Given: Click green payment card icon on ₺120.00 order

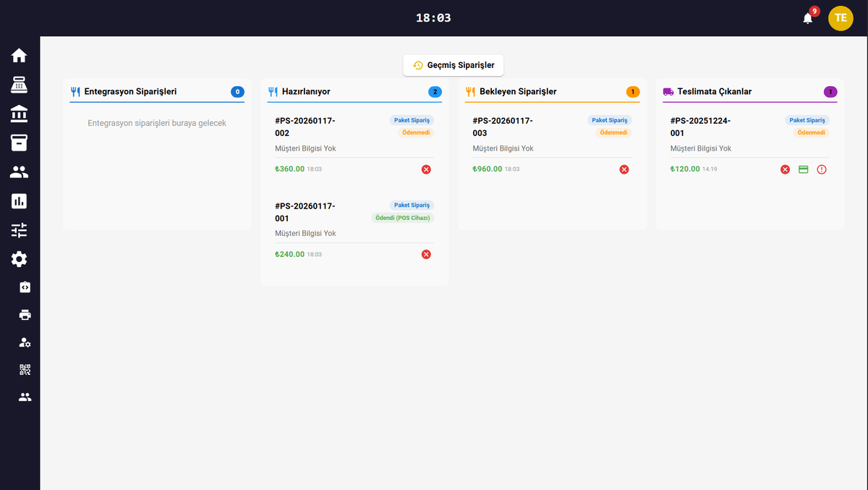Looking at the screenshot, I should [803, 169].
